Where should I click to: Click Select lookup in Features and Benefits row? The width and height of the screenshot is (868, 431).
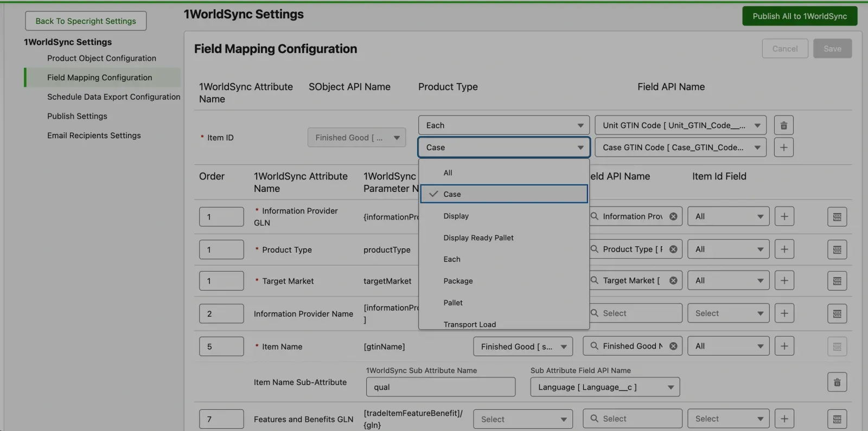(x=633, y=419)
